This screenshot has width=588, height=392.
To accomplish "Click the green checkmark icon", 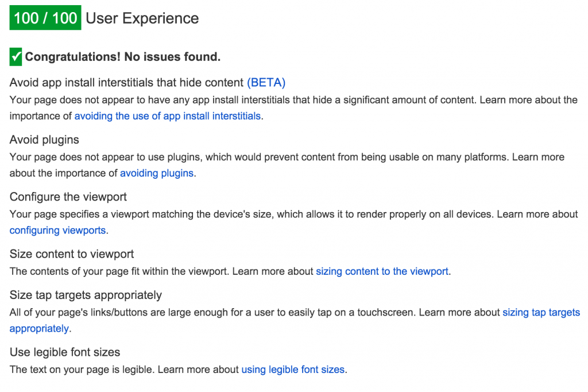I will pyautogui.click(x=16, y=57).
